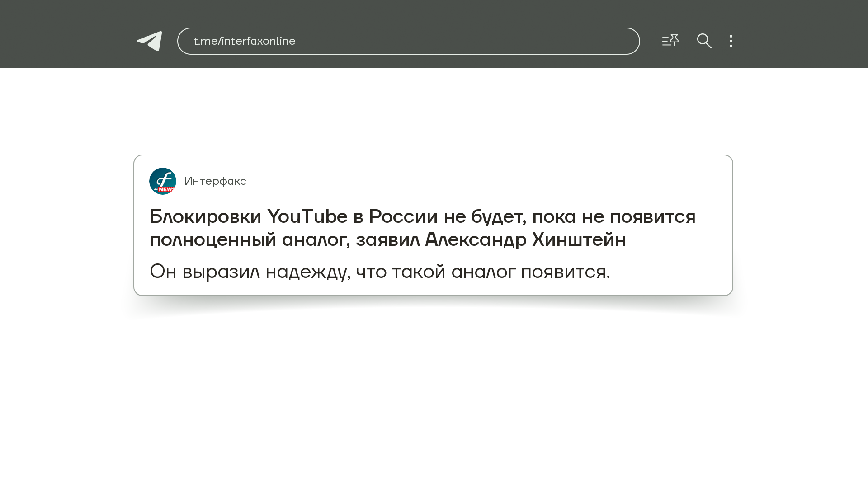The height and width of the screenshot is (488, 868).
Task: Open the pinned messages list icon
Action: pyautogui.click(x=670, y=41)
